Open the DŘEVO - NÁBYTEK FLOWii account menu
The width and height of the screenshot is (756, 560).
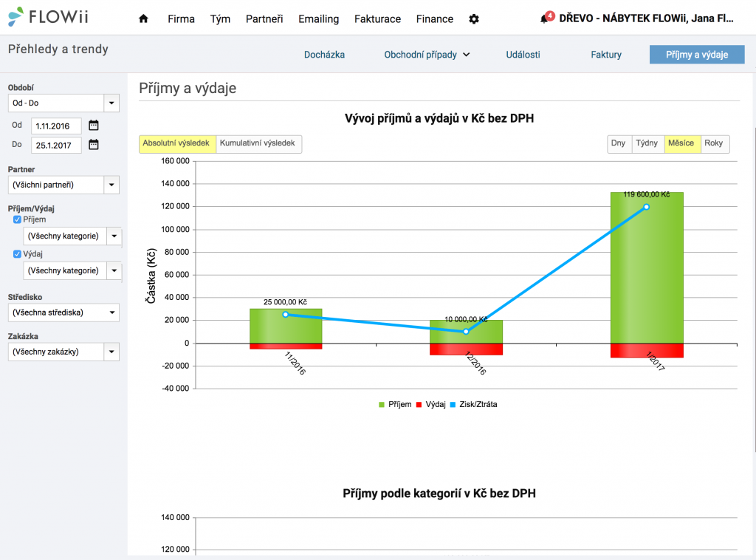click(646, 18)
